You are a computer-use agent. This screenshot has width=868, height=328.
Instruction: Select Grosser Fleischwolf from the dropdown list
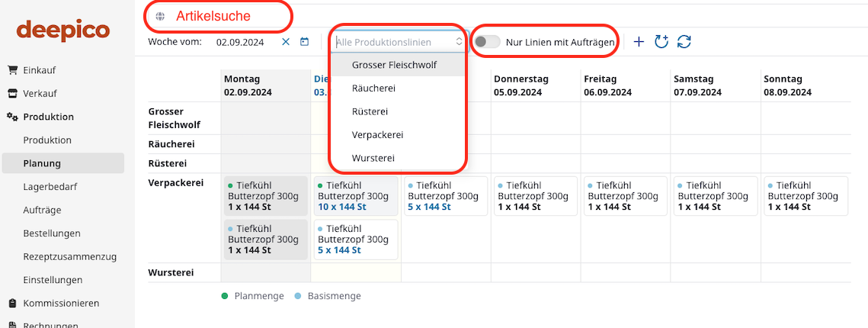[x=394, y=65]
